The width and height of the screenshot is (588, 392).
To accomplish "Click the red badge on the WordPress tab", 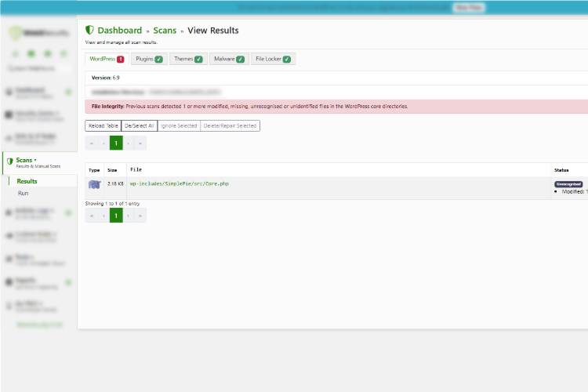I will pyautogui.click(x=121, y=59).
